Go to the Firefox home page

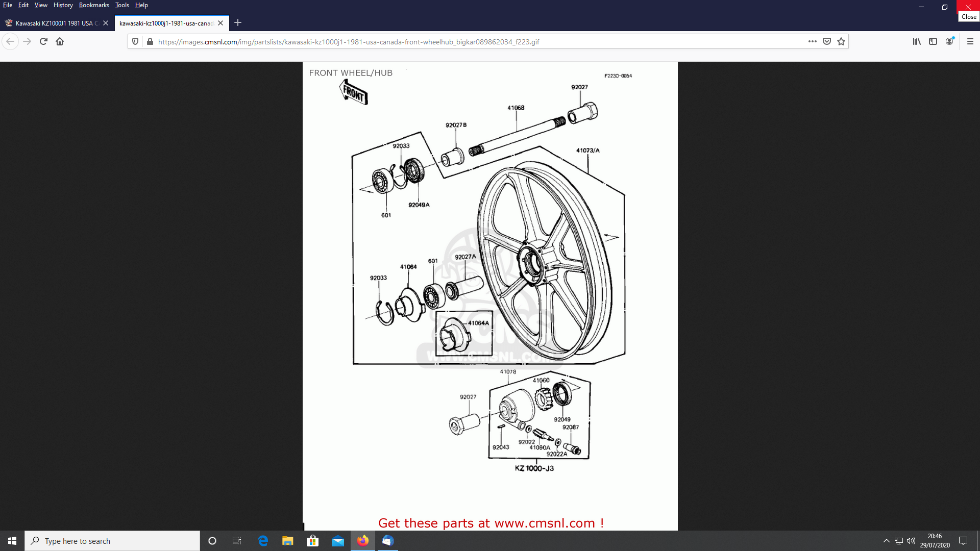pos(60,42)
